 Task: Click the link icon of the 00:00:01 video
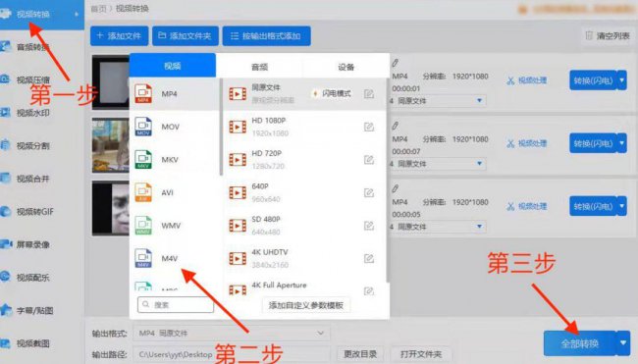396,63
